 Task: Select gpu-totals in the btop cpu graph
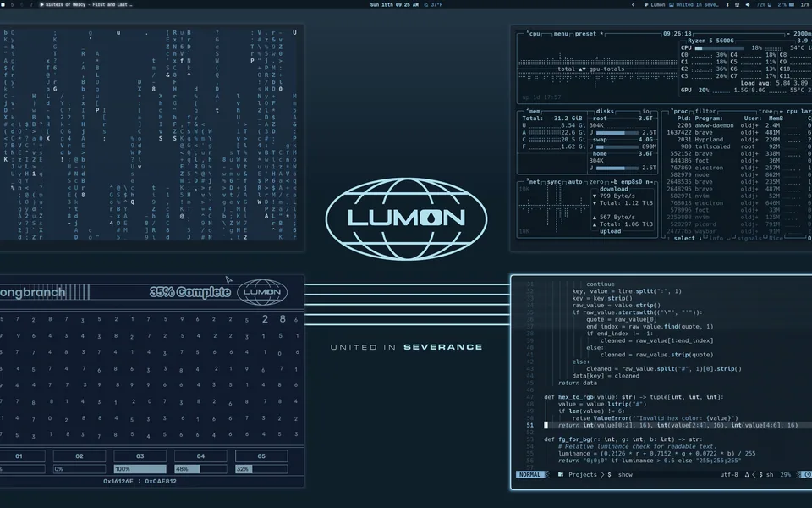coord(606,69)
